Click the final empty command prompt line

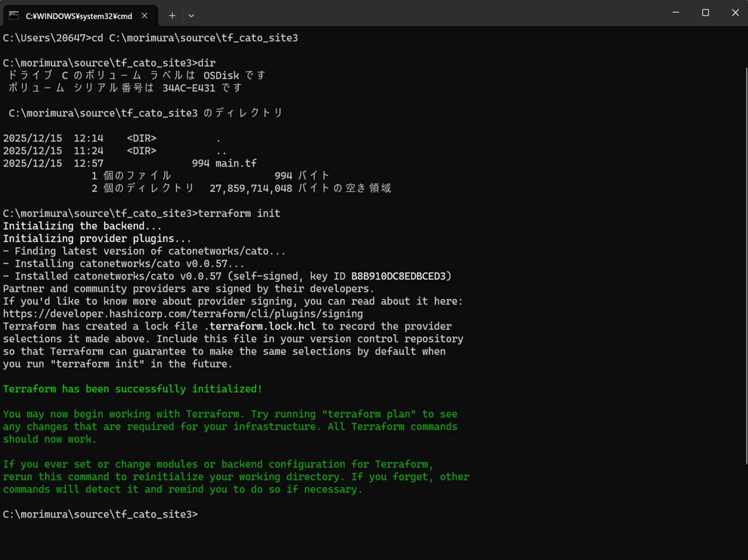(351, 514)
